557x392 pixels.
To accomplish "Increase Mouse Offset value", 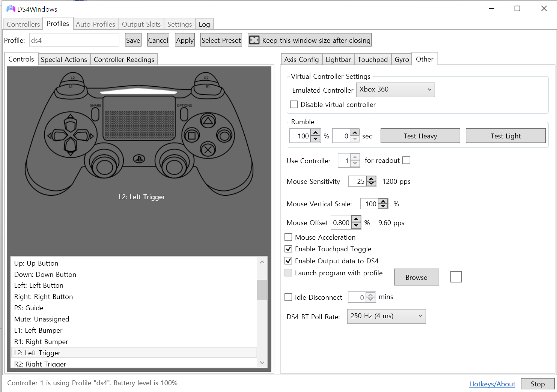I will (356, 219).
